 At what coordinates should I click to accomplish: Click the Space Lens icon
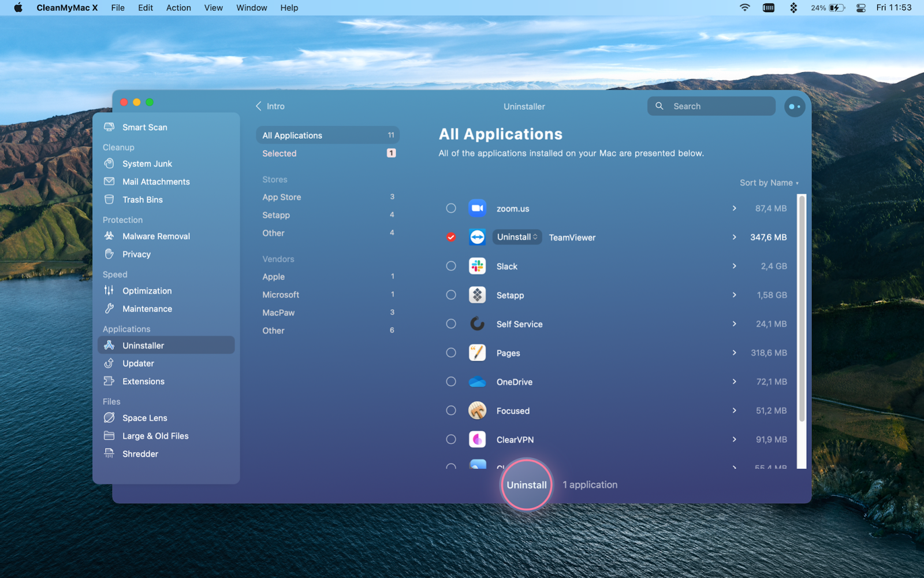(x=109, y=417)
